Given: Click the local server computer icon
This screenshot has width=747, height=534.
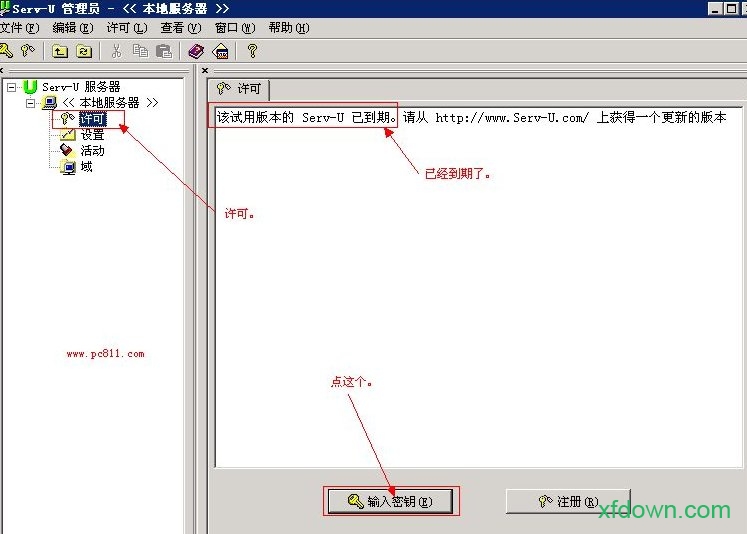Looking at the screenshot, I should pyautogui.click(x=50, y=102).
